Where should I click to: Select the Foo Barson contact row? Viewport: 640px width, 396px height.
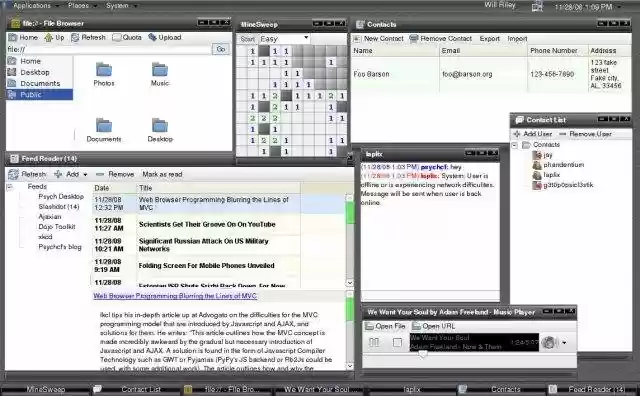coord(491,74)
